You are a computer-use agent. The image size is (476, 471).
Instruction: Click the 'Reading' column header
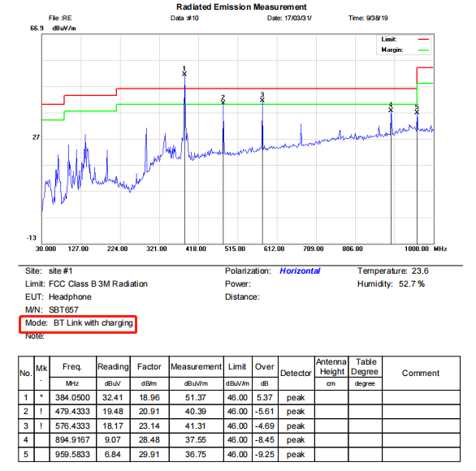click(x=113, y=367)
